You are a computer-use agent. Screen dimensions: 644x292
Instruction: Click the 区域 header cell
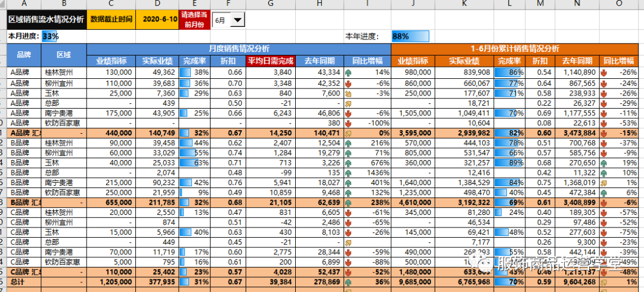tap(64, 55)
